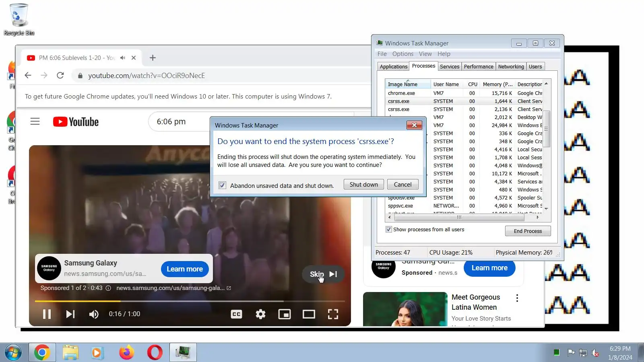
Task: Pause the video playback
Action: tap(47, 314)
